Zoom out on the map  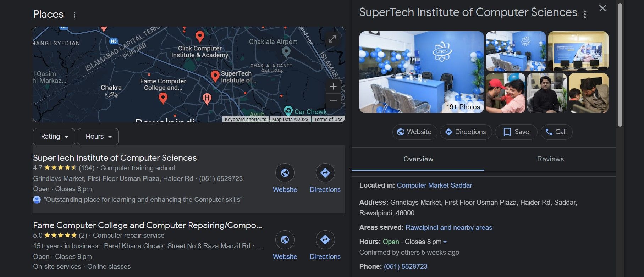(x=333, y=101)
